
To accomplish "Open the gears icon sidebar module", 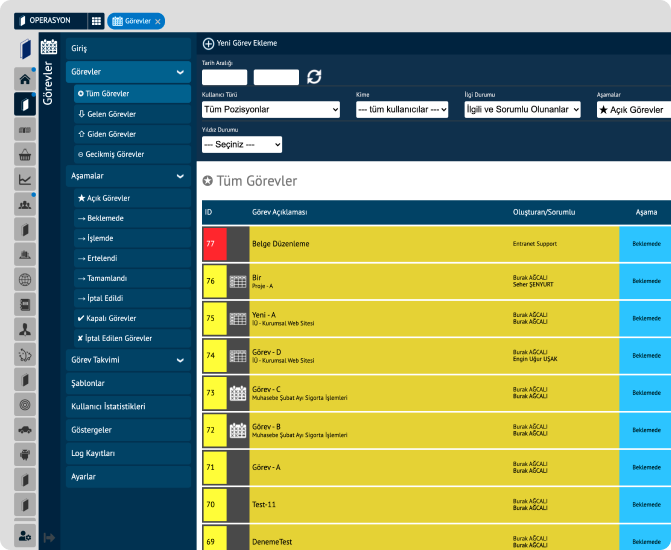I will (25, 355).
